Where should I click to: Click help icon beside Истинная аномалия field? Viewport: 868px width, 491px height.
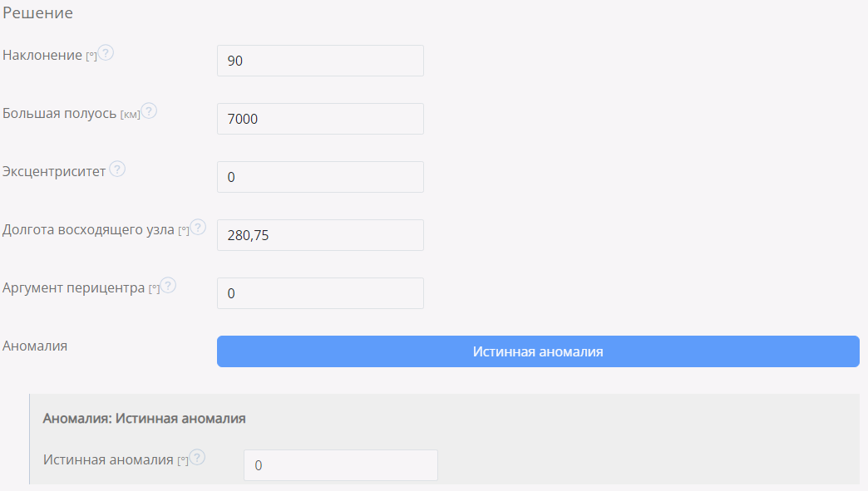tap(197, 458)
